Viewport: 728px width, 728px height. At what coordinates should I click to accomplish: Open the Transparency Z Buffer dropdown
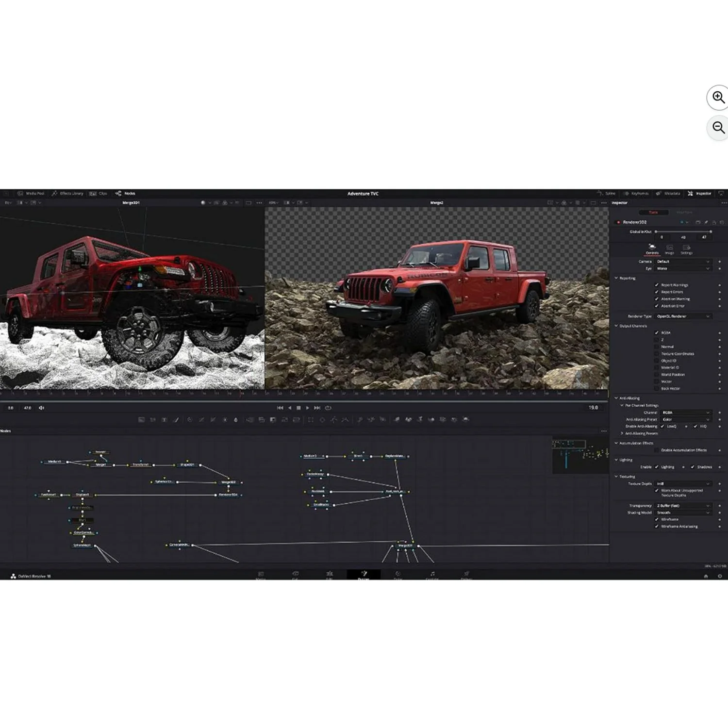pyautogui.click(x=683, y=506)
